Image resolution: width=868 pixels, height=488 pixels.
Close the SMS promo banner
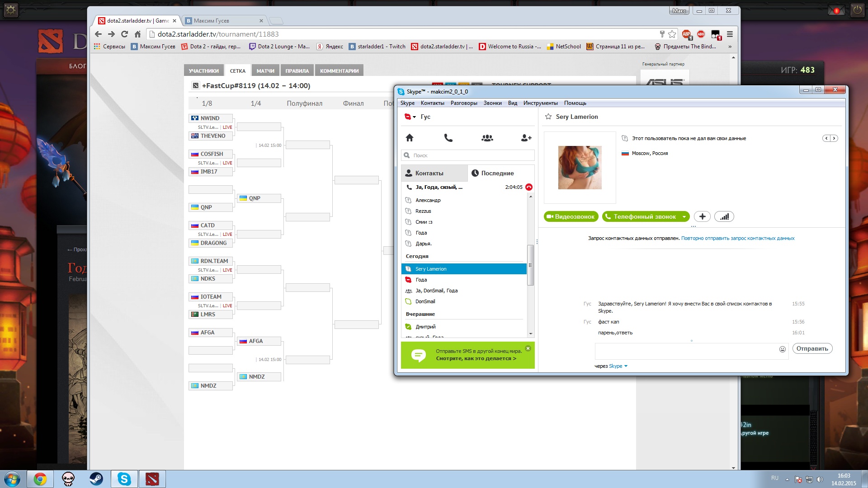[x=528, y=348]
